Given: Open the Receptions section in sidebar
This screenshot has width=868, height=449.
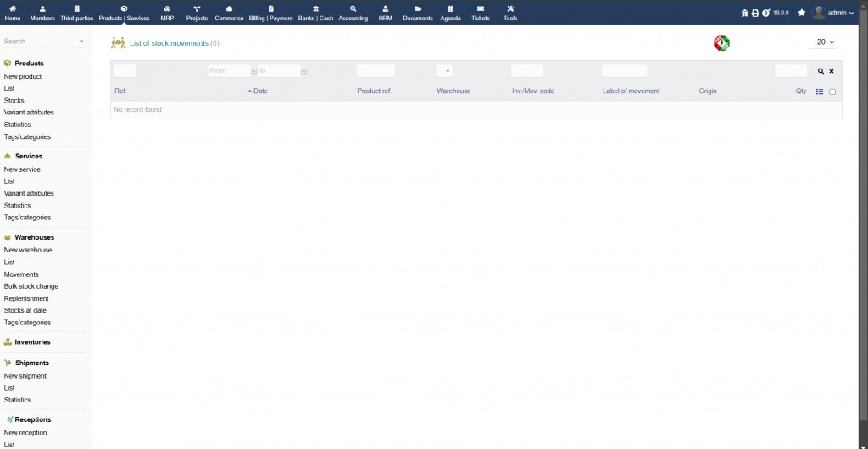Looking at the screenshot, I should (33, 419).
